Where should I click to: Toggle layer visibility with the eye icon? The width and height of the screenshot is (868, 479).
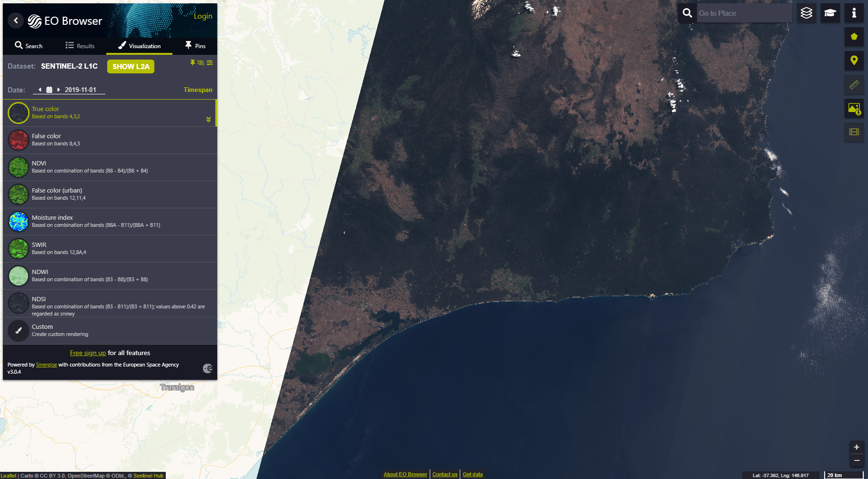click(x=201, y=62)
